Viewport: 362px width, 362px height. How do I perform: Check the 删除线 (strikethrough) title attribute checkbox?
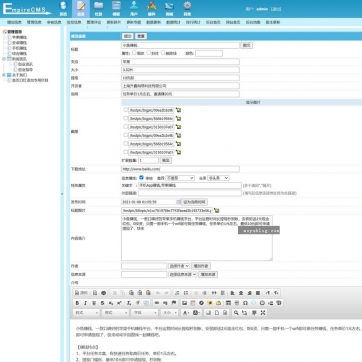pos(163,53)
